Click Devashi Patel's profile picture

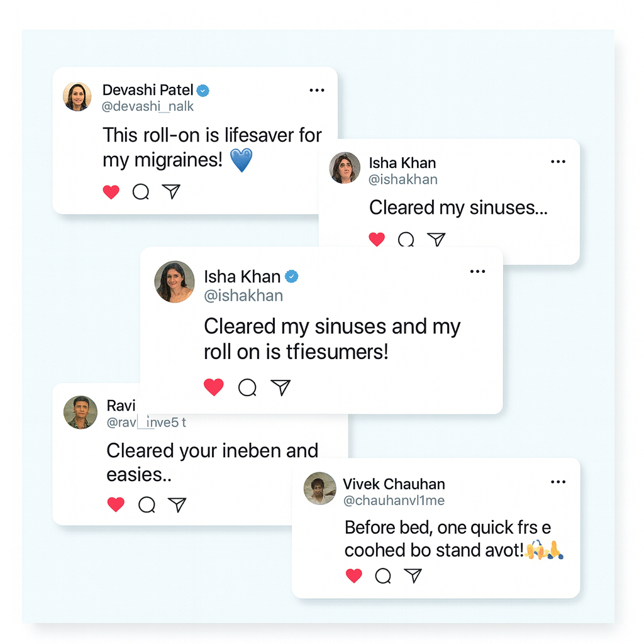[x=77, y=97]
